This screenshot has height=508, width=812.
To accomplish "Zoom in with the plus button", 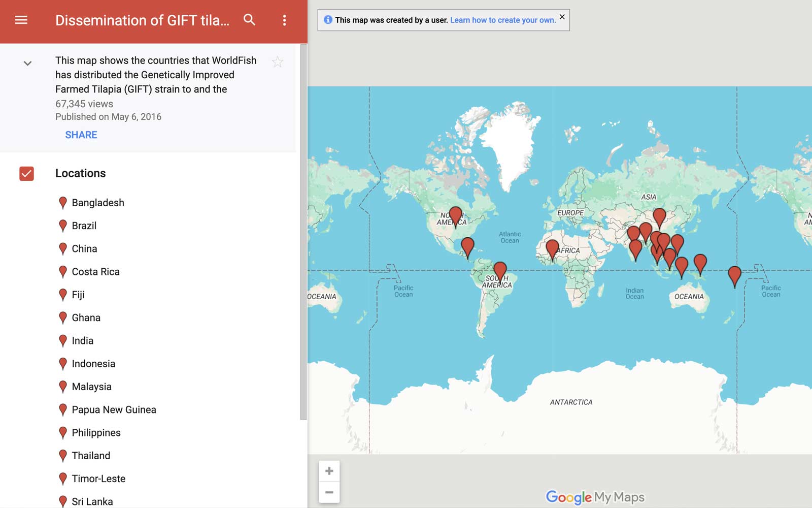I will pos(329,471).
